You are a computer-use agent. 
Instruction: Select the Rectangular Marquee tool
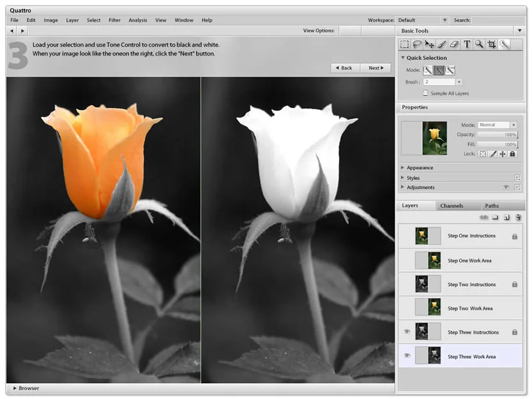click(404, 45)
